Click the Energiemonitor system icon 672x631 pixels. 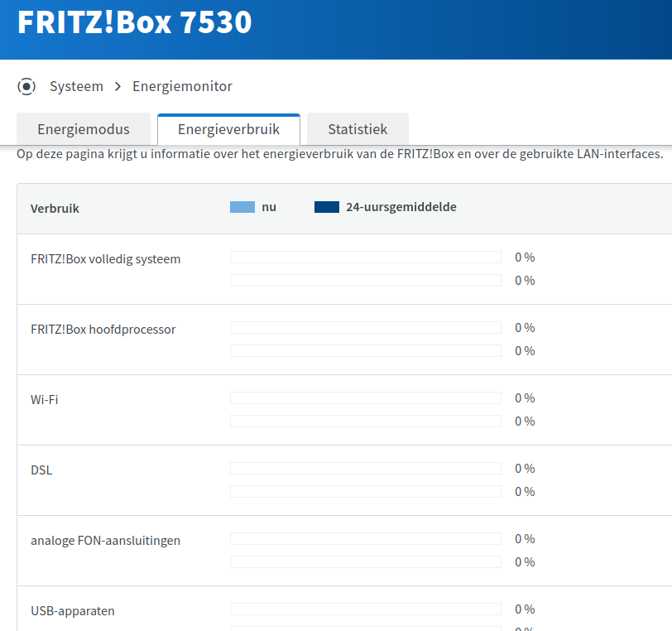(26, 86)
